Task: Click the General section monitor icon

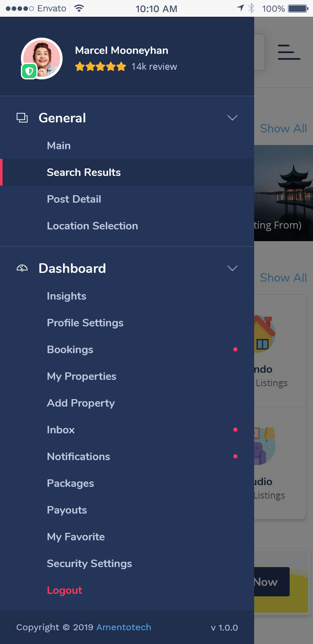Action: [x=22, y=118]
